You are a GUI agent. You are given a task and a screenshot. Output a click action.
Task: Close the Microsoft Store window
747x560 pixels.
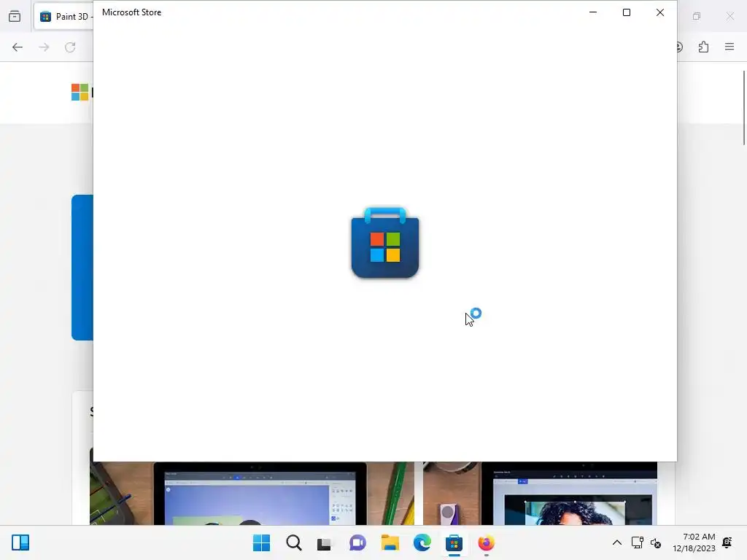tap(659, 12)
